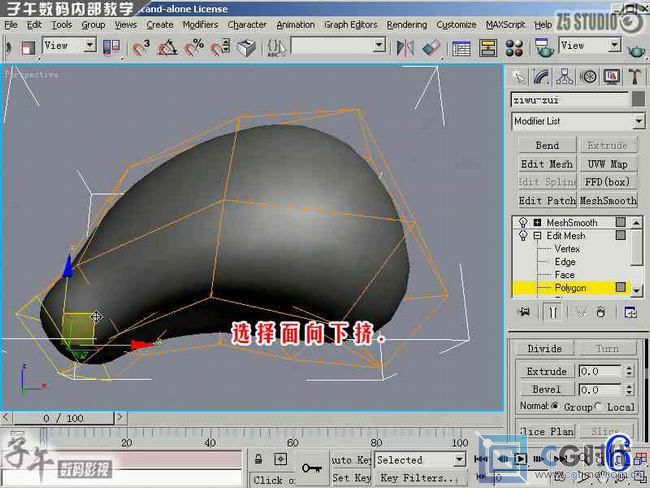Open the Hierarchy command panel tab

click(x=565, y=77)
